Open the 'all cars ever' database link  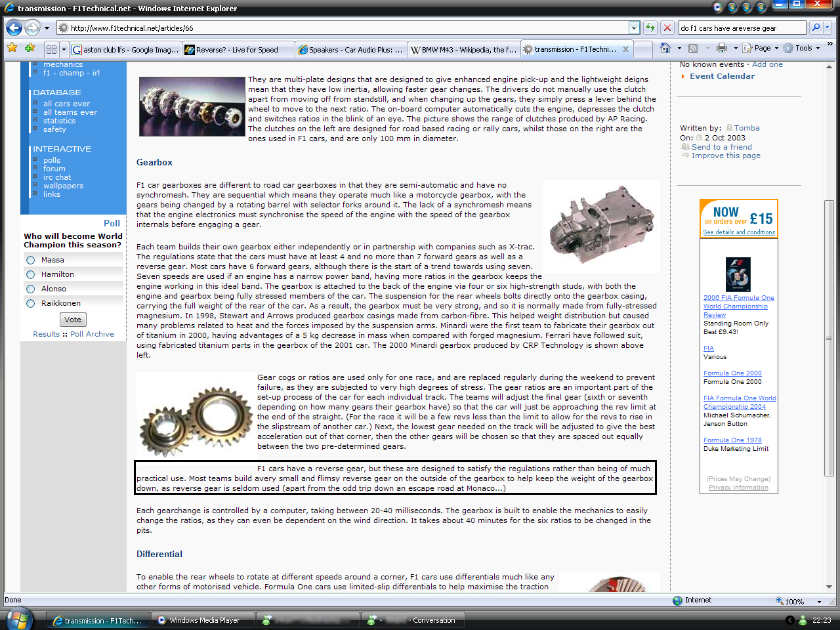pyautogui.click(x=66, y=104)
